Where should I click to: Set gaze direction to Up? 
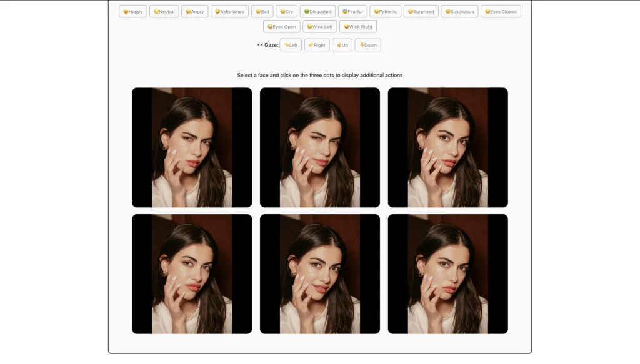[x=342, y=44]
